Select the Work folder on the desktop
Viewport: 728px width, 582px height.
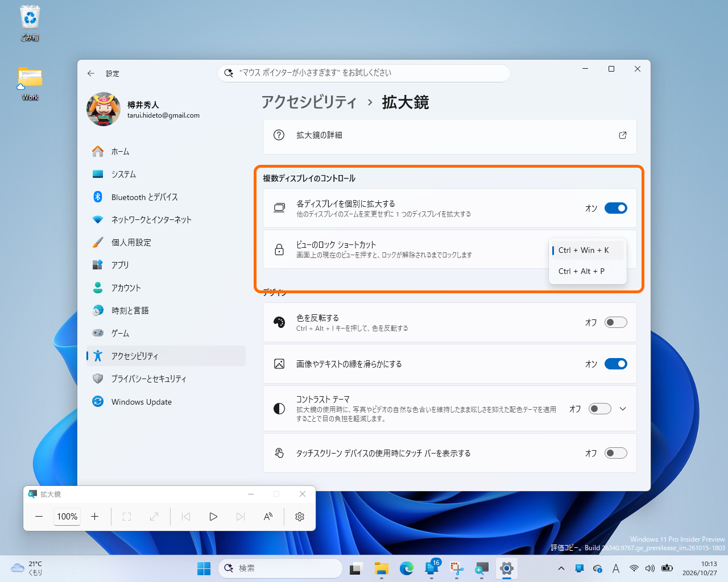[30, 84]
